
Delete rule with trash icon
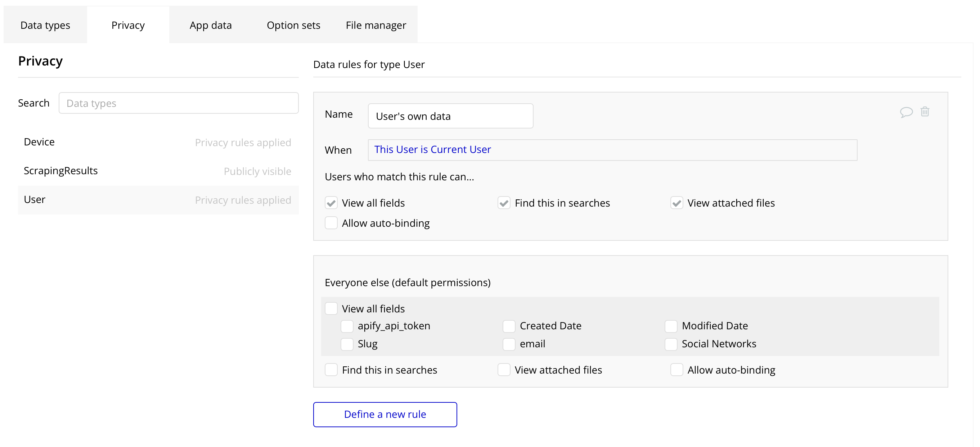[x=925, y=112]
